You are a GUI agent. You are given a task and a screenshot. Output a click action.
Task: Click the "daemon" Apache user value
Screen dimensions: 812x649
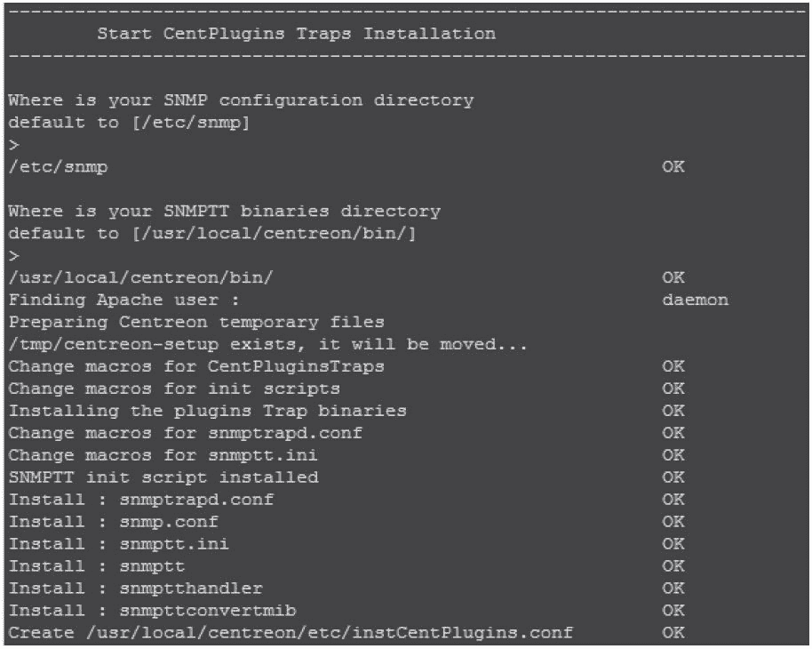tap(695, 300)
